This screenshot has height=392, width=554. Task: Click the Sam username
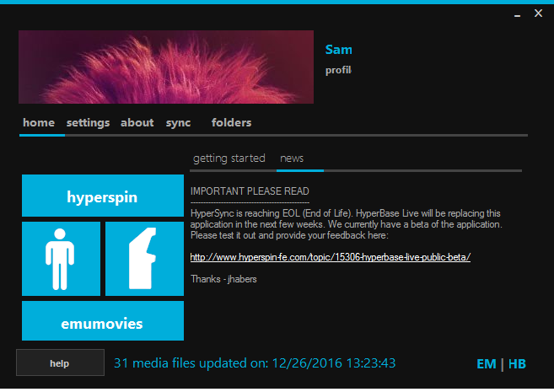pyautogui.click(x=338, y=50)
